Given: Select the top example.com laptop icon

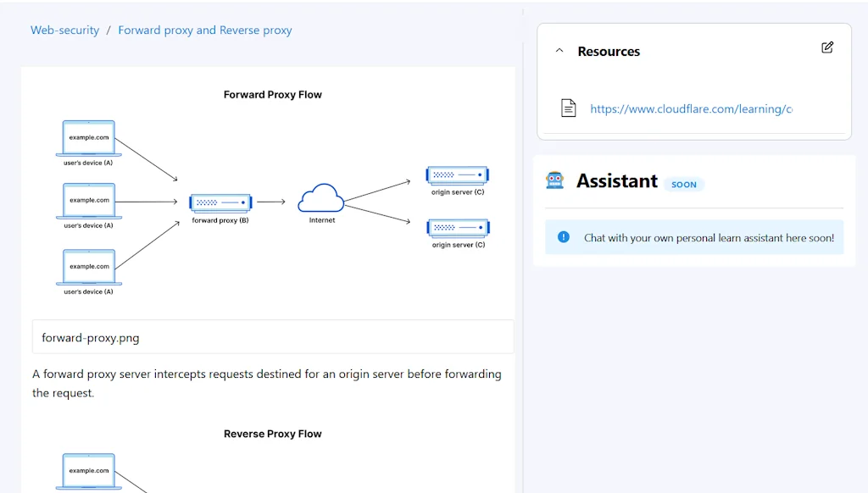Looking at the screenshot, I should coord(88,138).
